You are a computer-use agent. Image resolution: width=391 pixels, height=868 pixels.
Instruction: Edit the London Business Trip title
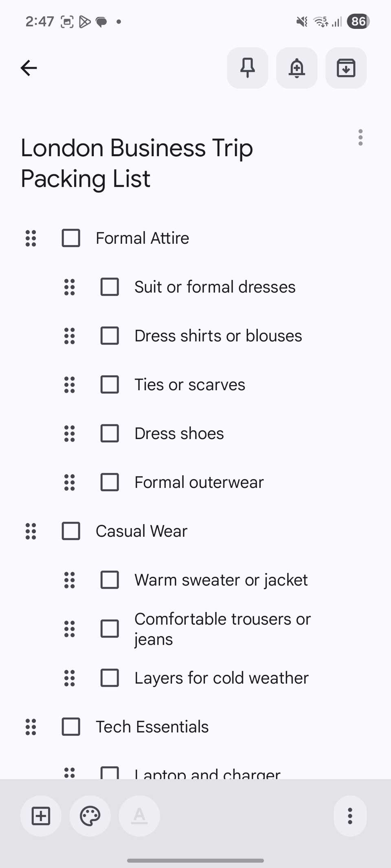(x=137, y=163)
